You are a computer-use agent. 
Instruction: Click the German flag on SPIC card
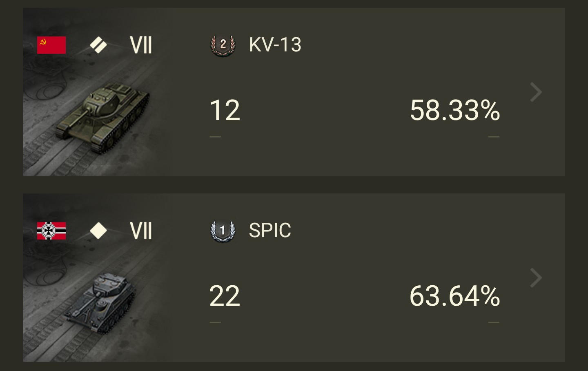51,231
